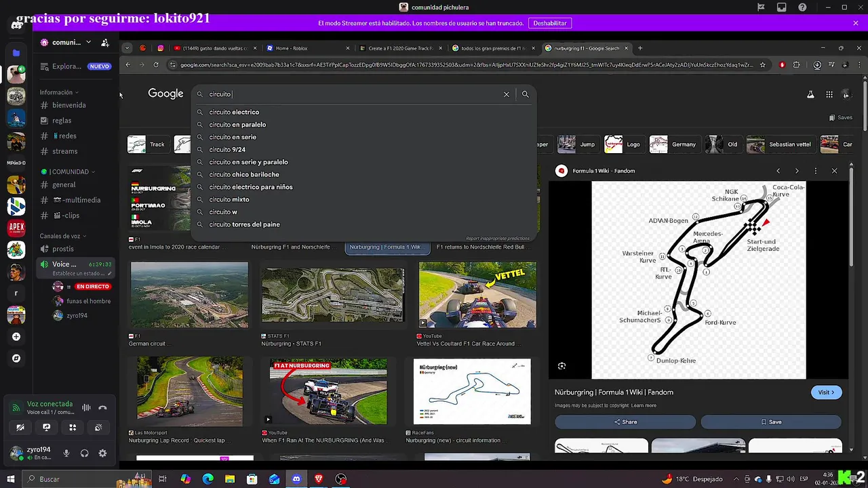Mute the microphone for zyro194
Image resolution: width=868 pixels, height=488 pixels.
pyautogui.click(x=66, y=453)
